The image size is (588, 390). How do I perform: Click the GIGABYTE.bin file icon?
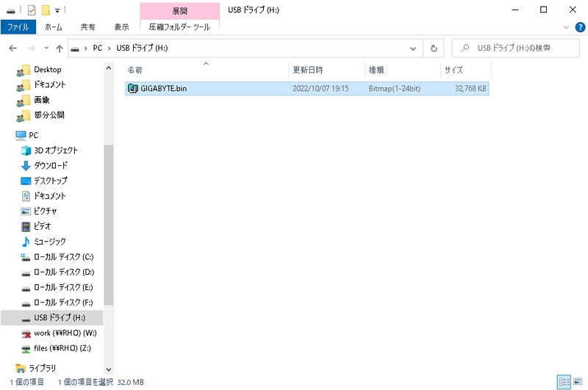[133, 88]
